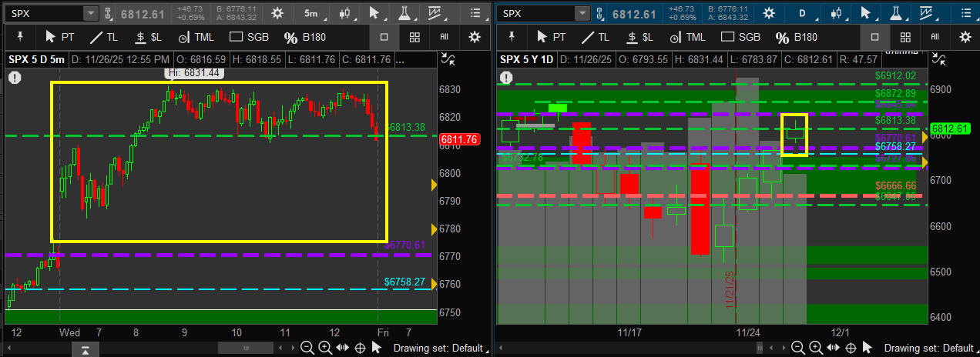Open the left chart's list menu icon

tap(475, 13)
